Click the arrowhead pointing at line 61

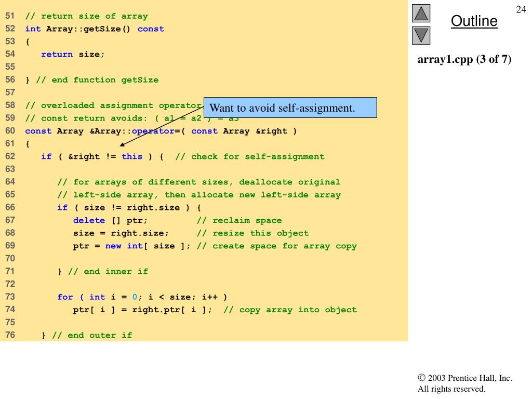point(123,145)
